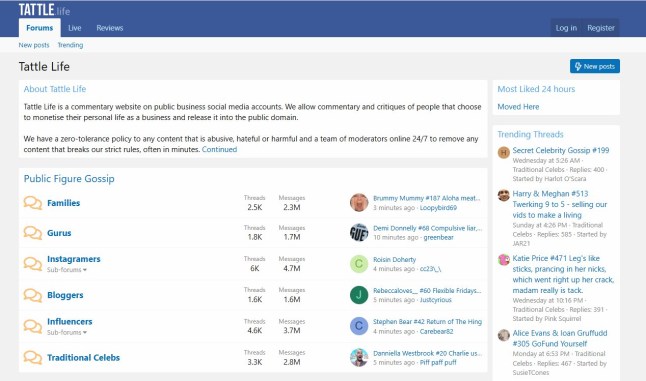Click the Log in button
The height and width of the screenshot is (381, 646).
[566, 28]
